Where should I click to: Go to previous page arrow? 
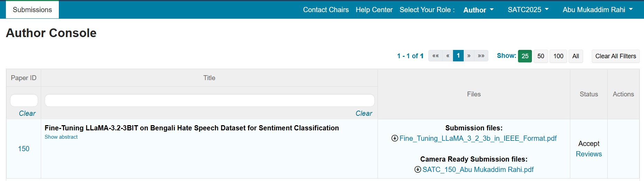(448, 56)
